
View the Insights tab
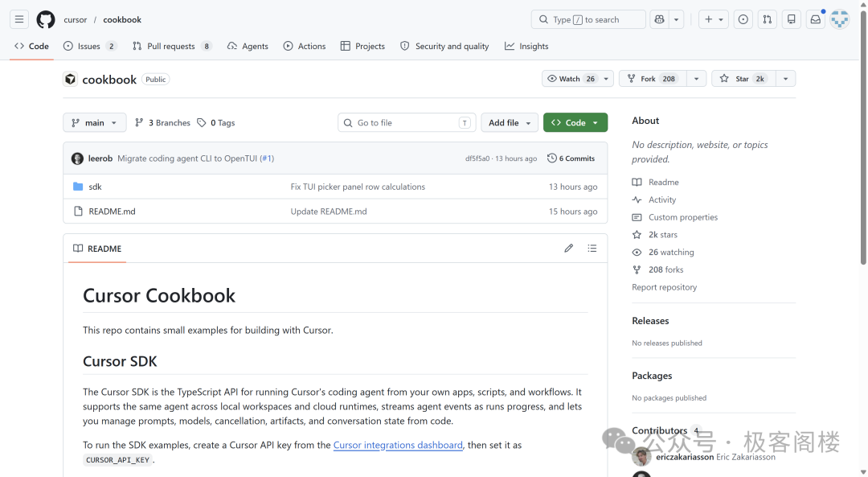coord(526,46)
